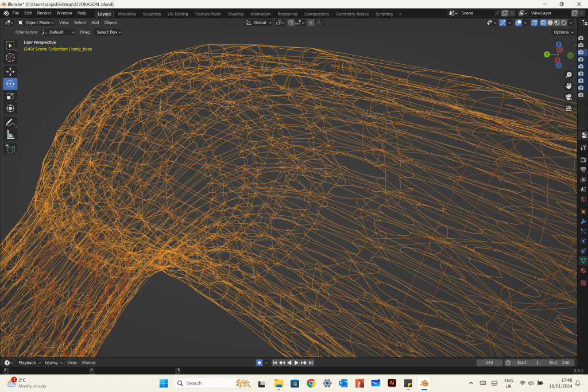588x392 pixels.
Task: Activate the combined Transform tool
Action: (x=10, y=108)
